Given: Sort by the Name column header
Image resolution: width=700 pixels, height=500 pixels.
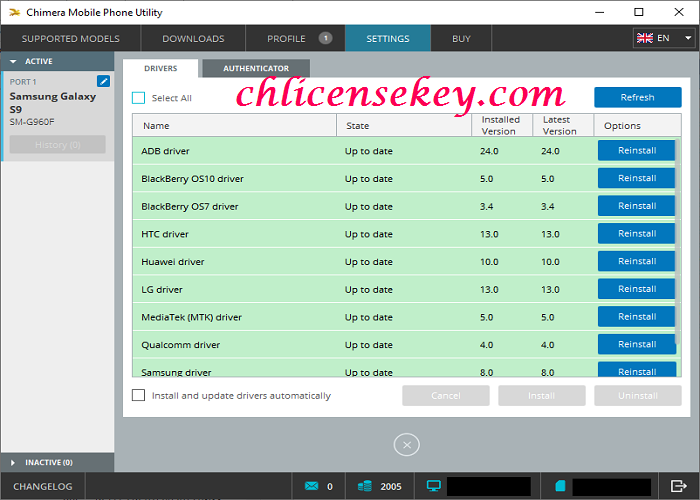Looking at the screenshot, I should 234,125.
